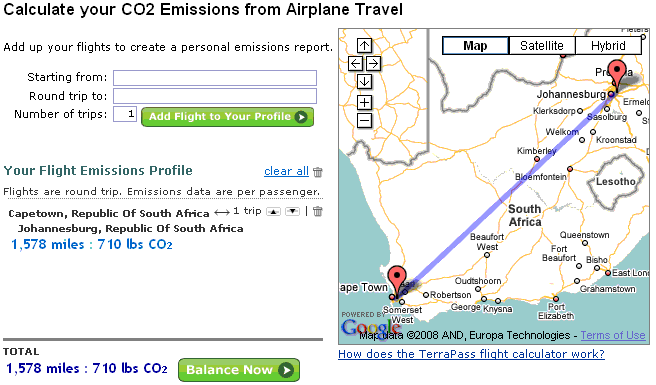Focus the Starting from input field
This screenshot has height=385, width=656.
(x=215, y=78)
